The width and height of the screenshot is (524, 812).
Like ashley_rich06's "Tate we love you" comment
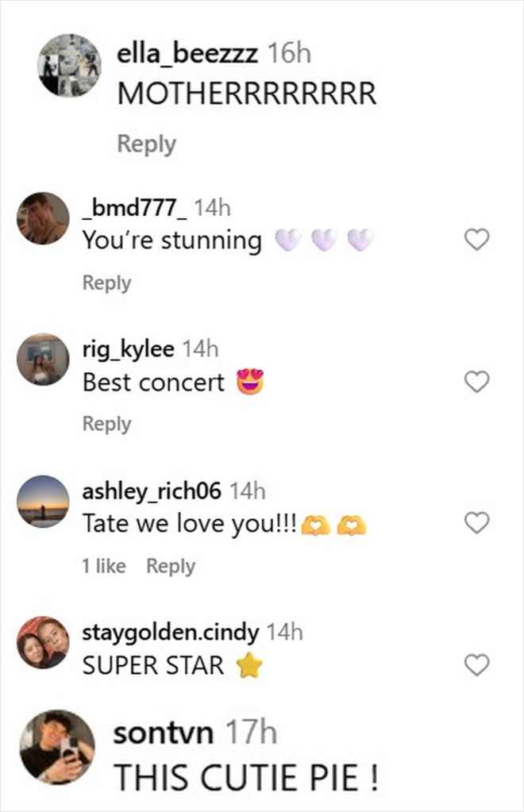click(x=476, y=522)
